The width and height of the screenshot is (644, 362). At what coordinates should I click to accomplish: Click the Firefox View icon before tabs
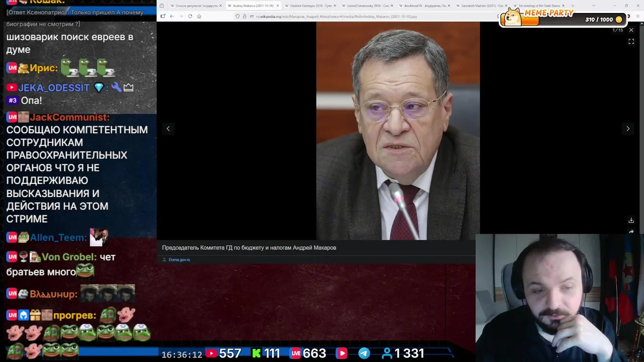(x=162, y=6)
